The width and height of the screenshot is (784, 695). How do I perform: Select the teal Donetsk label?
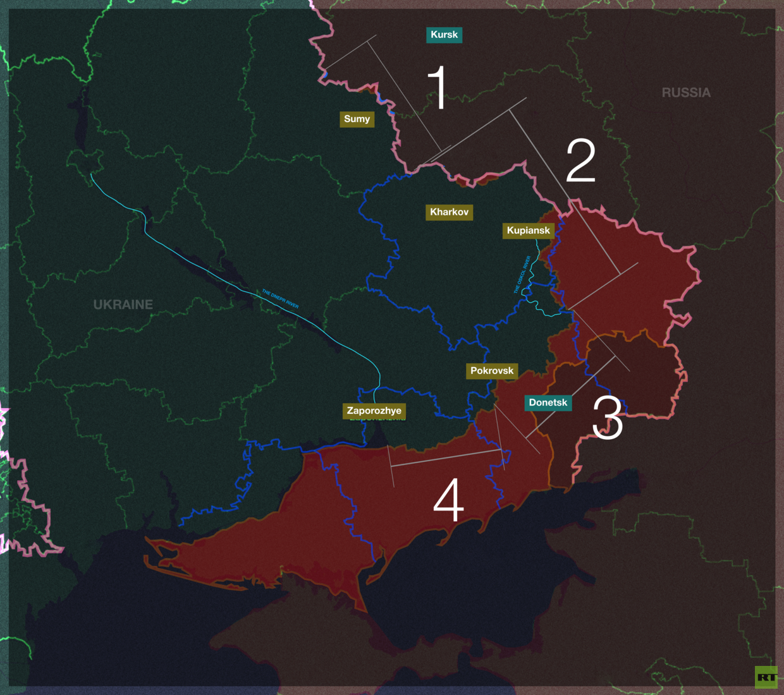click(x=548, y=402)
